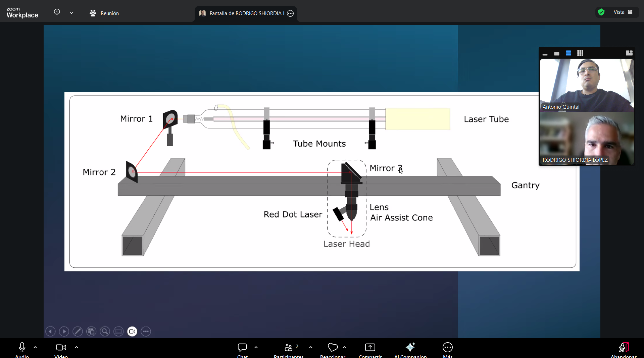Check the green encryption shield
644x358 pixels.
(x=601, y=12)
